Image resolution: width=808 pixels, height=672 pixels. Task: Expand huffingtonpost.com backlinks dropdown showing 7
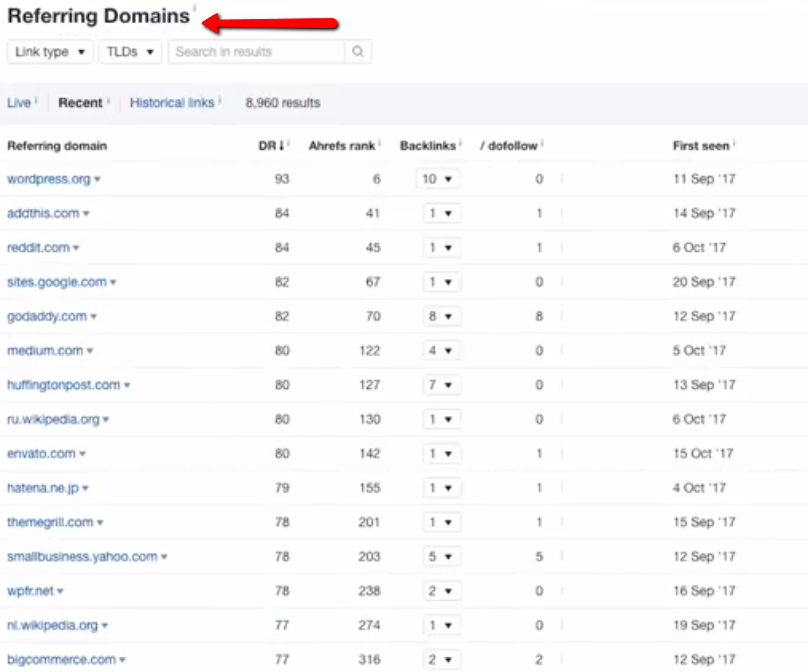coord(442,385)
